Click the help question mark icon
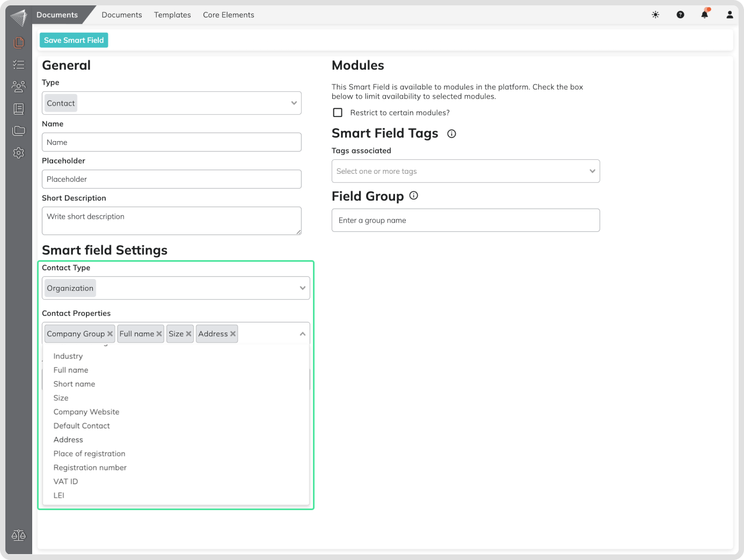This screenshot has width=744, height=560. point(680,15)
